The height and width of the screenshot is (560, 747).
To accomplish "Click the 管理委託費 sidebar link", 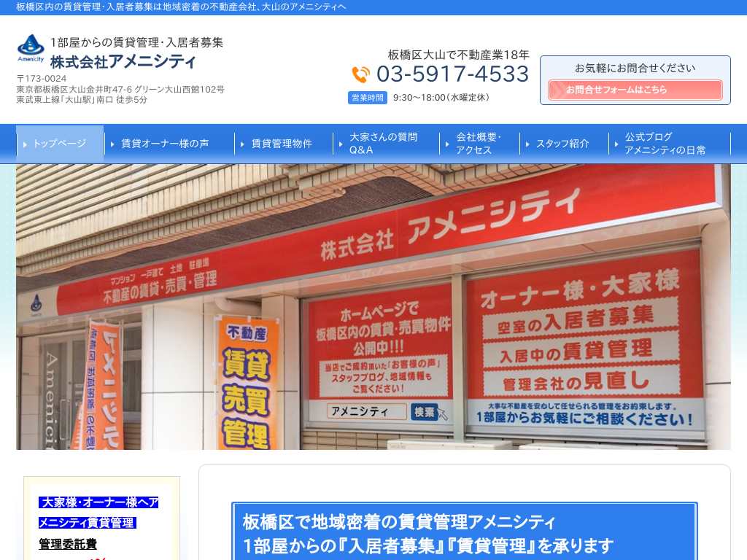I will [x=68, y=544].
